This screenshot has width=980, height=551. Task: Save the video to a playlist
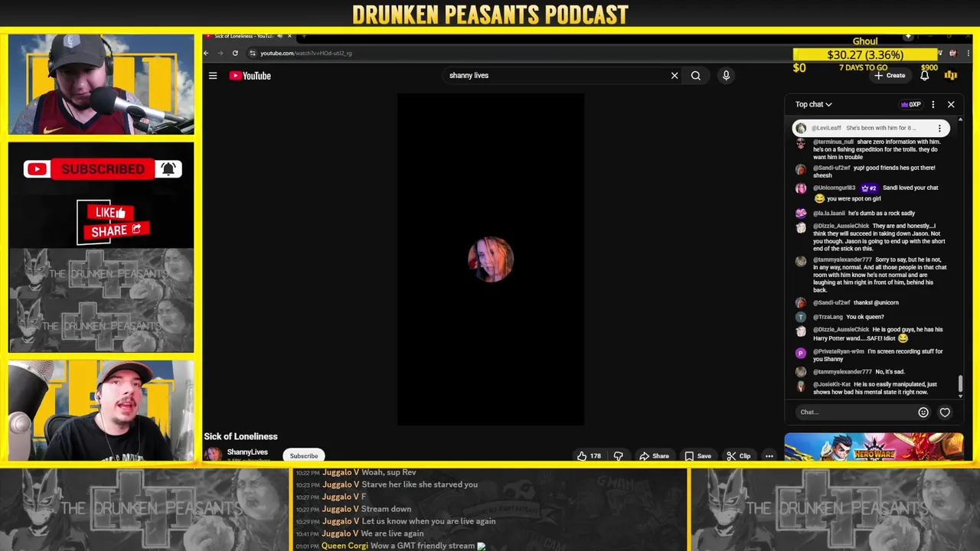(x=697, y=456)
